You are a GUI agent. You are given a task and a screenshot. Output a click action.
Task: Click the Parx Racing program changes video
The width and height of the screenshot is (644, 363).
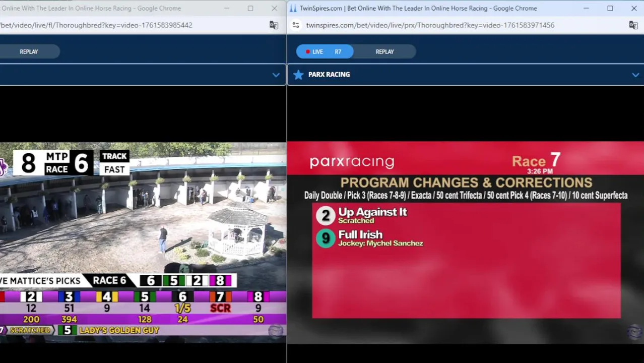pyautogui.click(x=466, y=243)
